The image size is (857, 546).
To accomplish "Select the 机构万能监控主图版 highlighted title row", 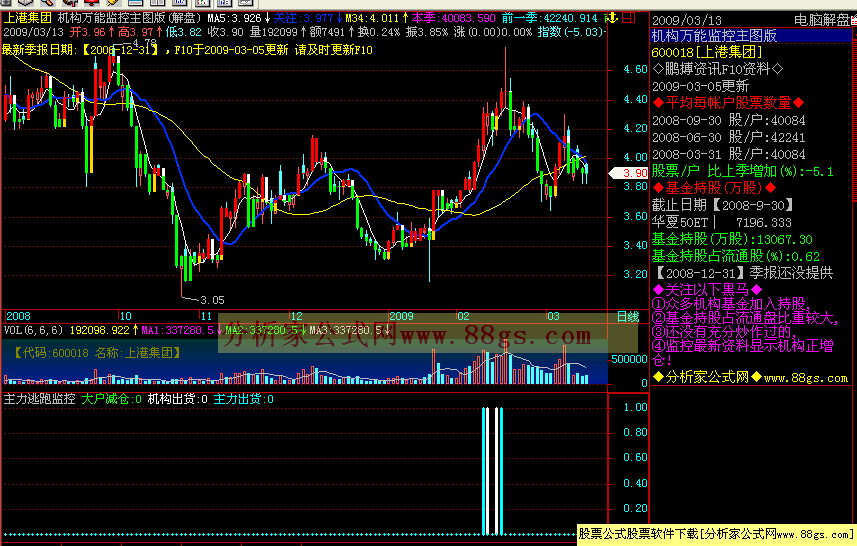I will pyautogui.click(x=751, y=36).
